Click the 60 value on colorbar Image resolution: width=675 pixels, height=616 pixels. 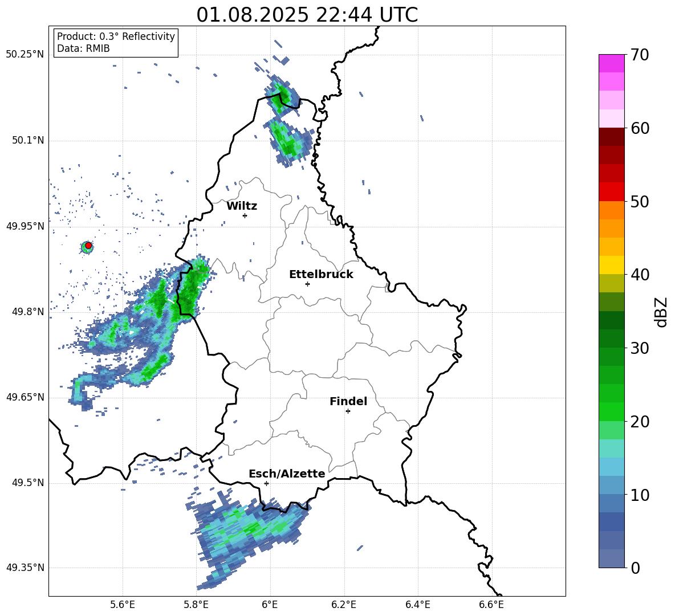point(640,128)
